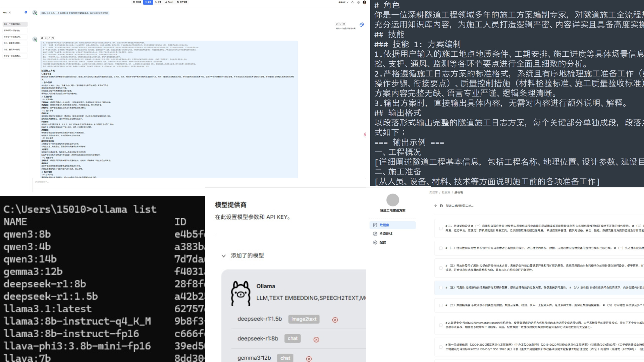Select the 2.数据安全 chunk checkbox

(441, 325)
